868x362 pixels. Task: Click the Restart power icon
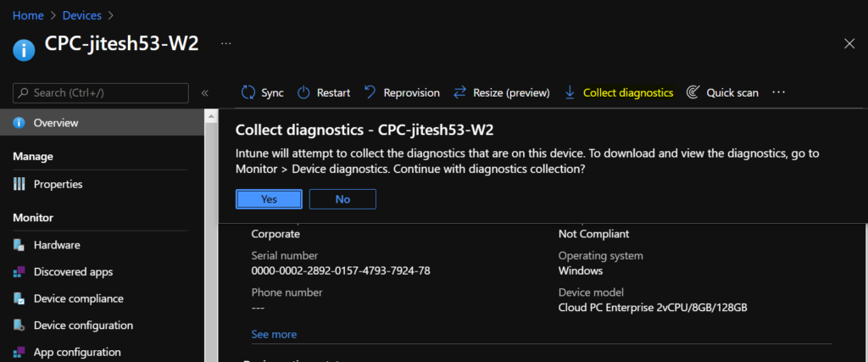[303, 92]
